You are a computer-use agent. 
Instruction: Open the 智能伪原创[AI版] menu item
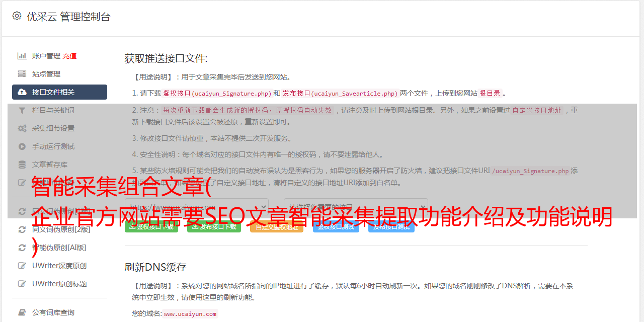[x=59, y=248]
